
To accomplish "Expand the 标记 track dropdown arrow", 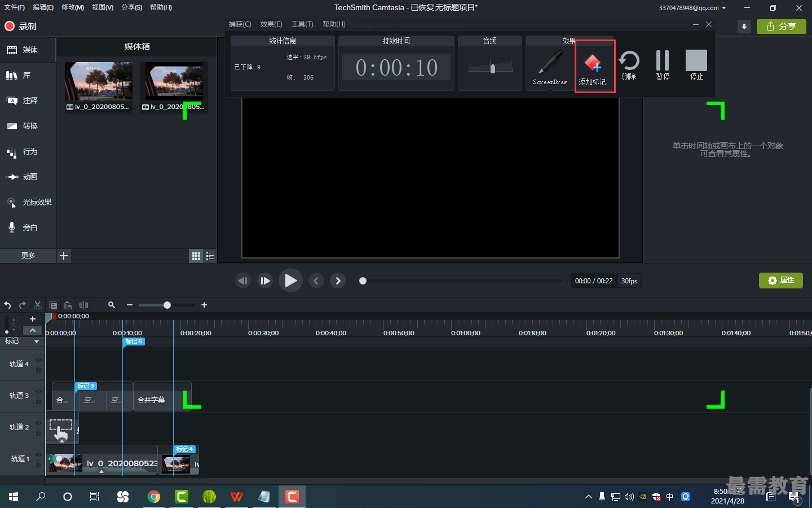I will [x=37, y=341].
